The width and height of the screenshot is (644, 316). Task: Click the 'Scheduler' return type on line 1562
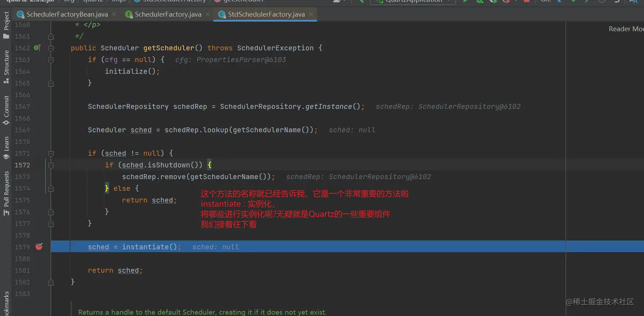click(x=120, y=48)
